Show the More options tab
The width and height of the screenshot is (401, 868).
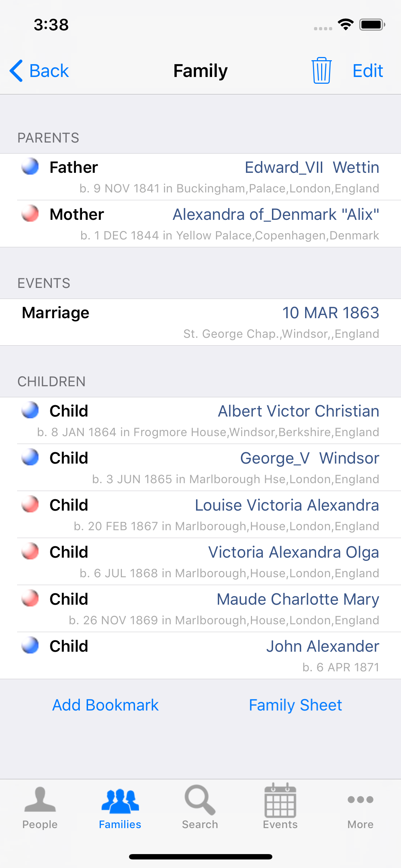click(x=360, y=807)
